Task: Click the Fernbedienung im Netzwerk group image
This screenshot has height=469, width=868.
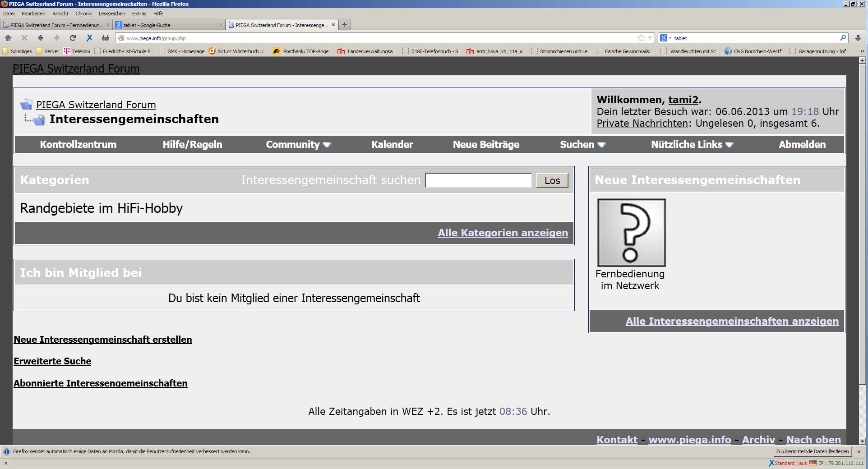Action: tap(631, 233)
